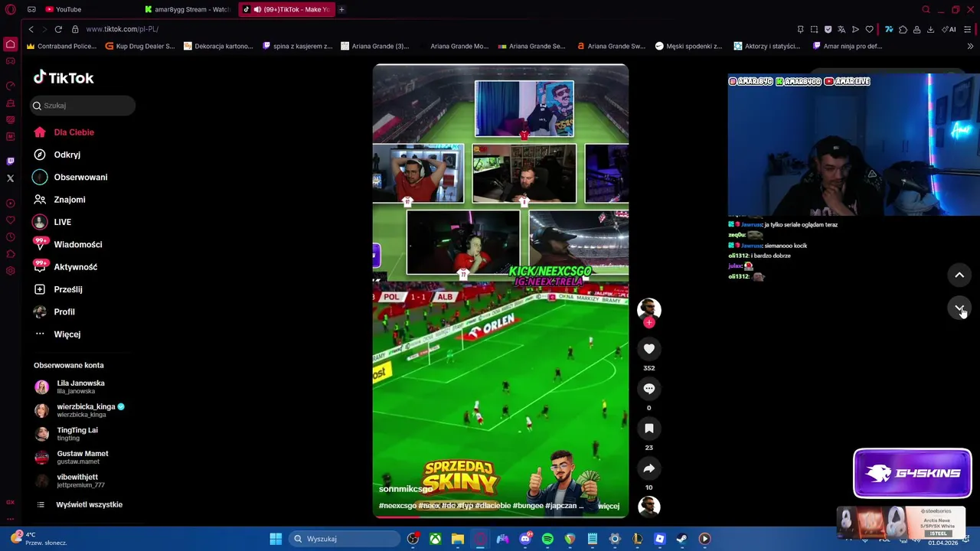The height and width of the screenshot is (551, 980).
Task: Like the TikTok video with heart icon
Action: point(649,349)
